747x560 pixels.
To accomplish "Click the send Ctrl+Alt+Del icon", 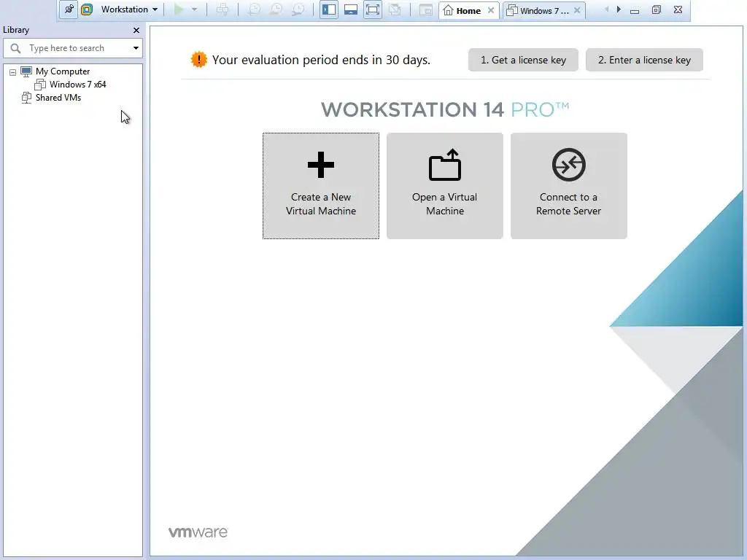I will [222, 9].
